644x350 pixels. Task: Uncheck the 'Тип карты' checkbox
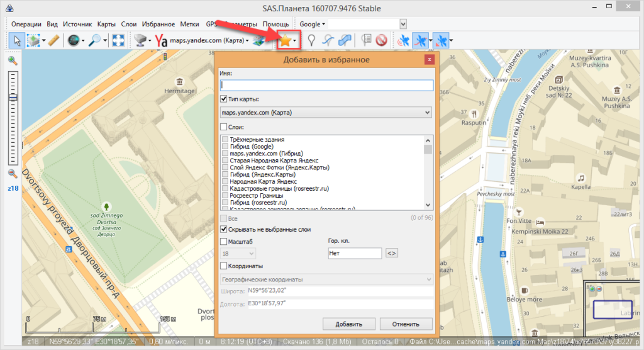[x=224, y=99]
